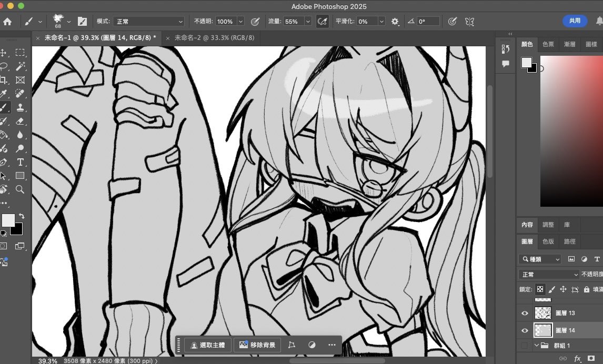Select the Zoom tool
Viewport: 603px width, 364px height.
tap(20, 189)
